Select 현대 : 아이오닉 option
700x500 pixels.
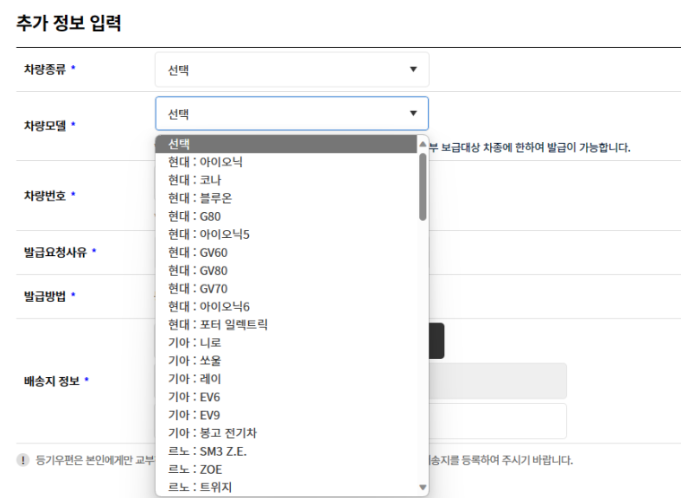point(286,162)
